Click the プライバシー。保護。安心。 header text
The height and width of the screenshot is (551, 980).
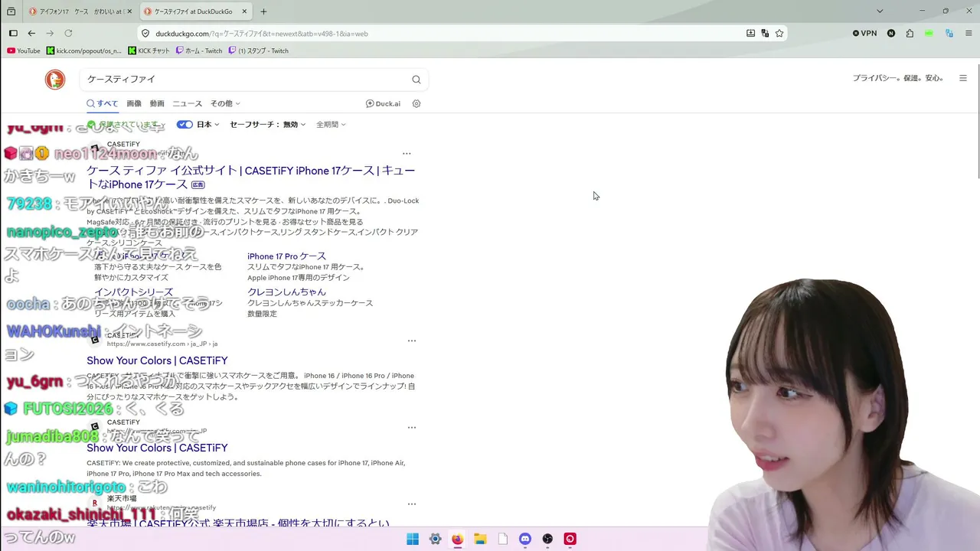899,78
